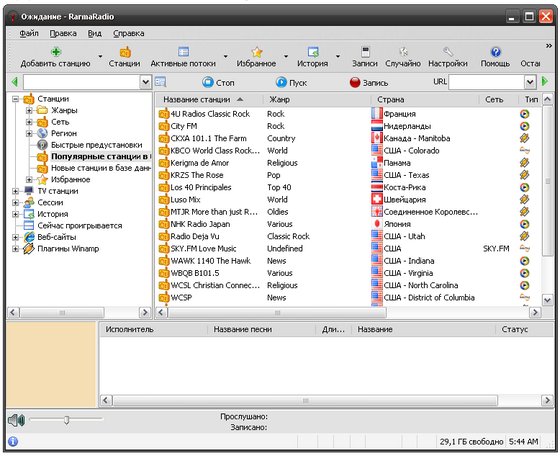The height and width of the screenshot is (456, 560).
Task: Click the toolbar overflow chevron
Action: click(549, 45)
